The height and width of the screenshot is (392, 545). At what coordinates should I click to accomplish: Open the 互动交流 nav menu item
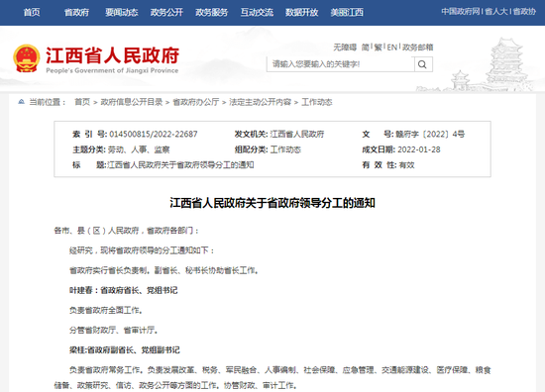257,13
